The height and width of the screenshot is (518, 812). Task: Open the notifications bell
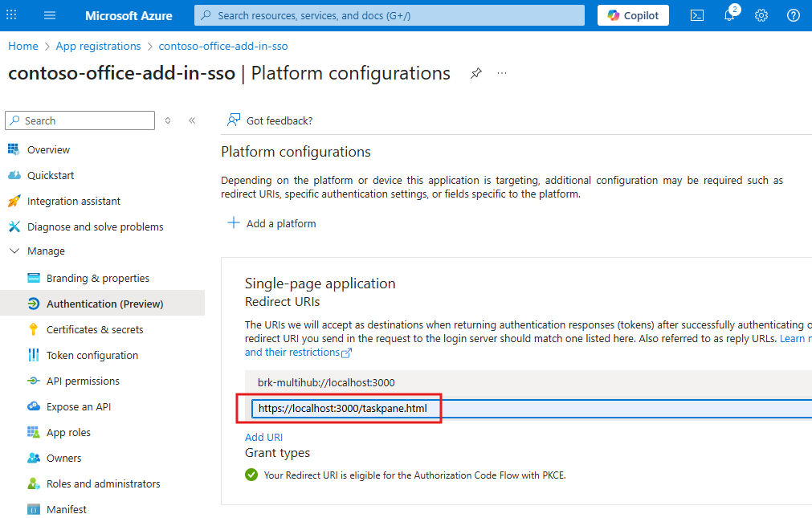point(728,15)
